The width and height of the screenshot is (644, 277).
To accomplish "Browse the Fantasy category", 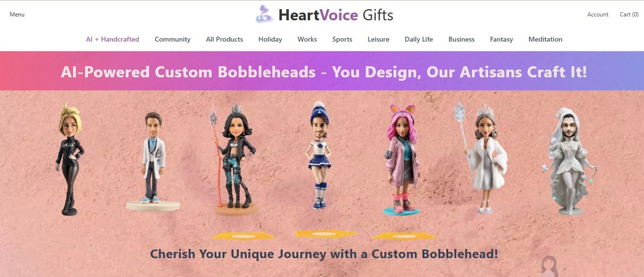I will coord(501,40).
